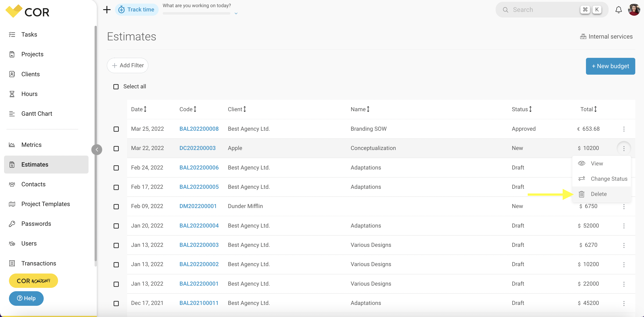
Task: Click the Transactions sidebar icon
Action: (x=12, y=263)
